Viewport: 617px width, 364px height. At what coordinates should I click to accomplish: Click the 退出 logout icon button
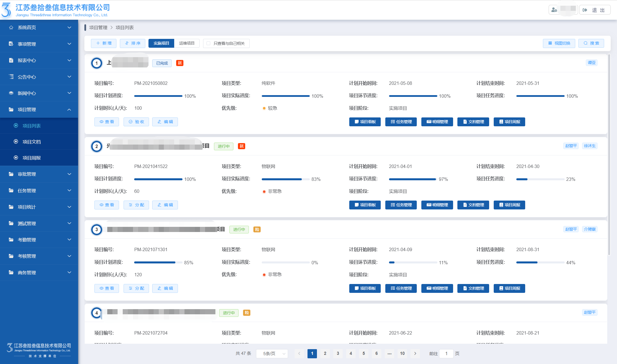coord(585,10)
